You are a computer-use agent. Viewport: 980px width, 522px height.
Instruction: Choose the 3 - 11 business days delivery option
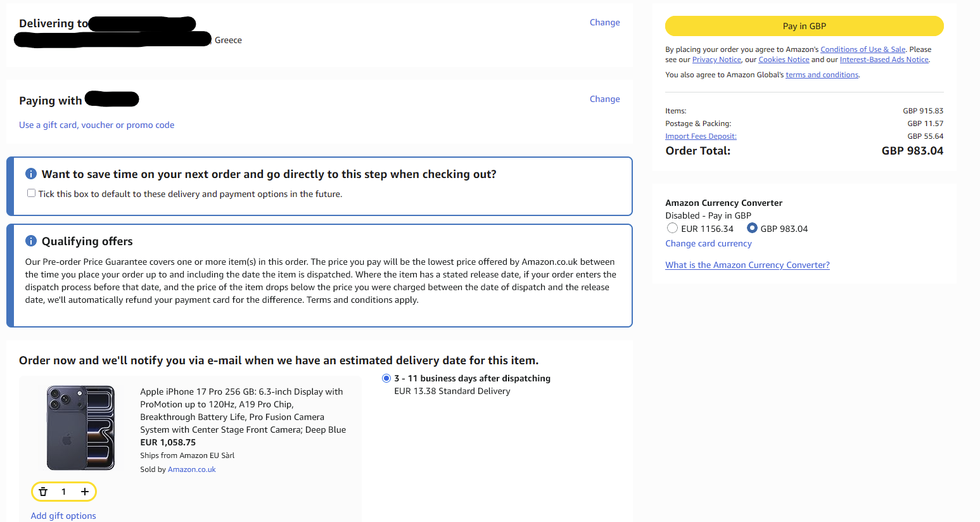(x=386, y=378)
